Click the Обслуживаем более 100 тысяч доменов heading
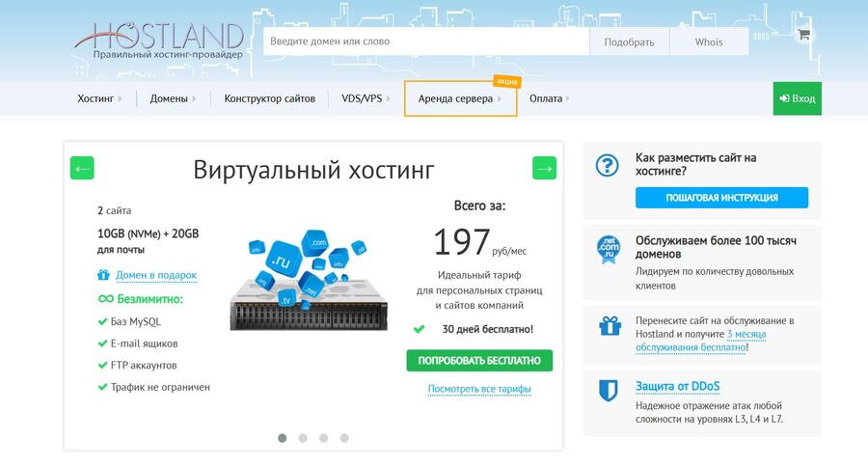This screenshot has width=868, height=466. [x=716, y=247]
